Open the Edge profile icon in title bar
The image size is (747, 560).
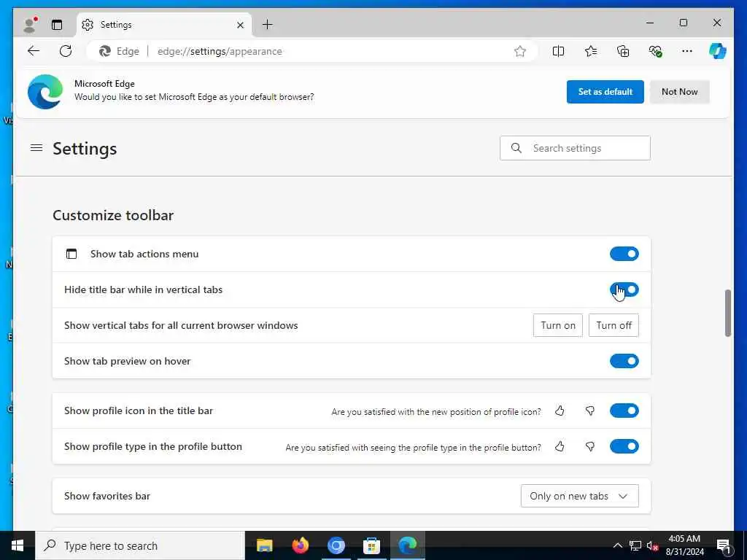(x=31, y=24)
